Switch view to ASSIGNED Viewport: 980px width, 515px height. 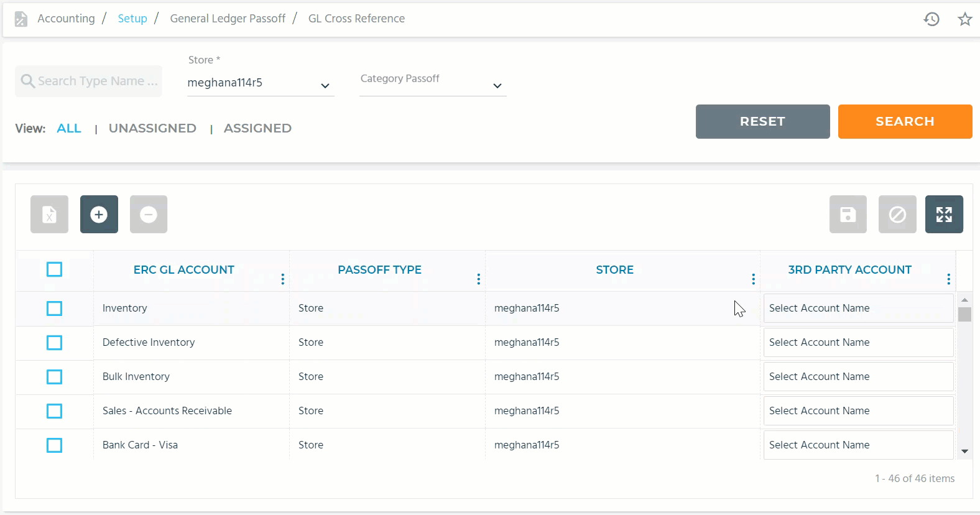point(257,128)
